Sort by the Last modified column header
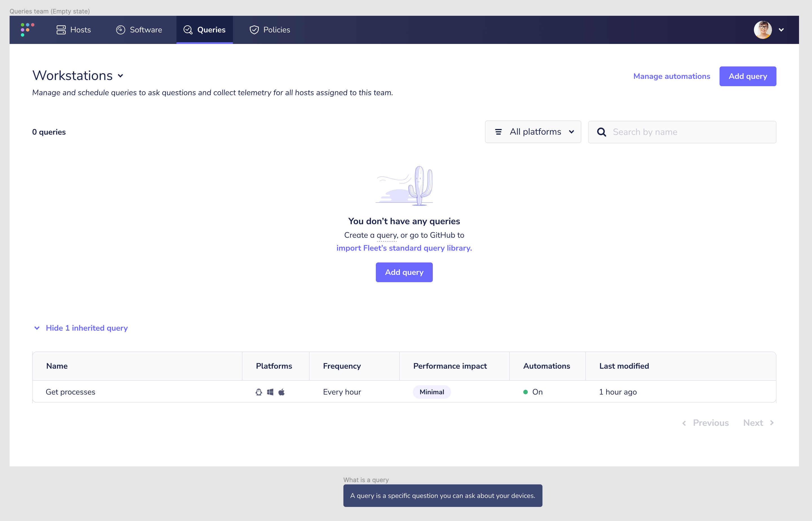The height and width of the screenshot is (521, 812). pos(624,366)
